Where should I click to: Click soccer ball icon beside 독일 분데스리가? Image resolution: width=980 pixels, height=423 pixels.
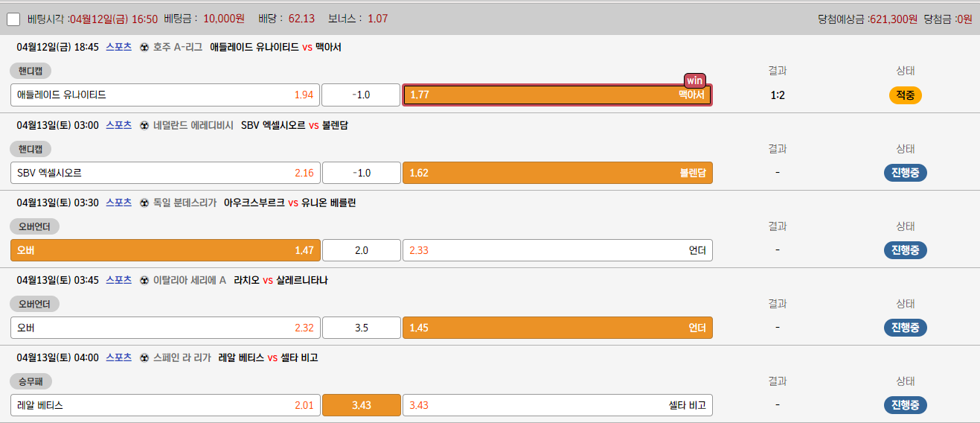tap(144, 203)
